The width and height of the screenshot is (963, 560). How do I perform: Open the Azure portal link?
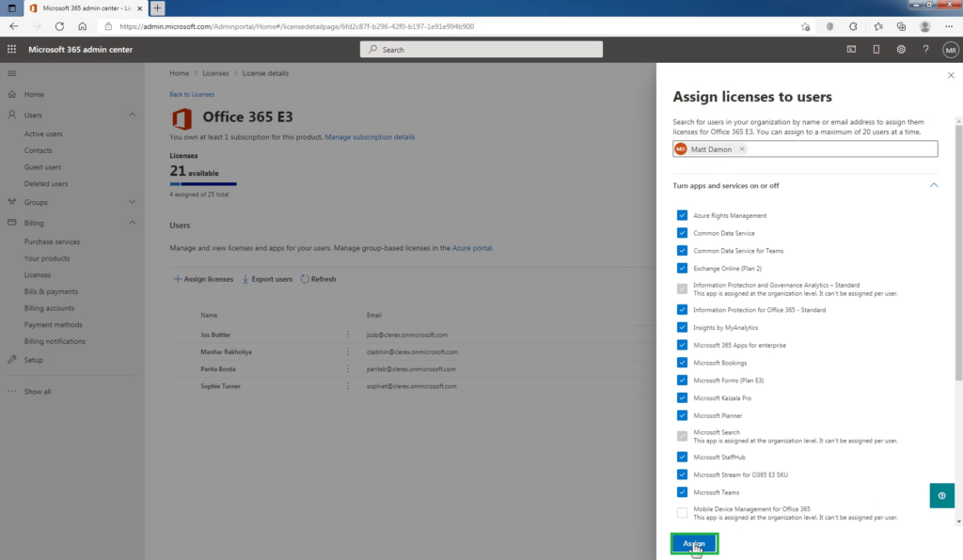[x=472, y=248]
